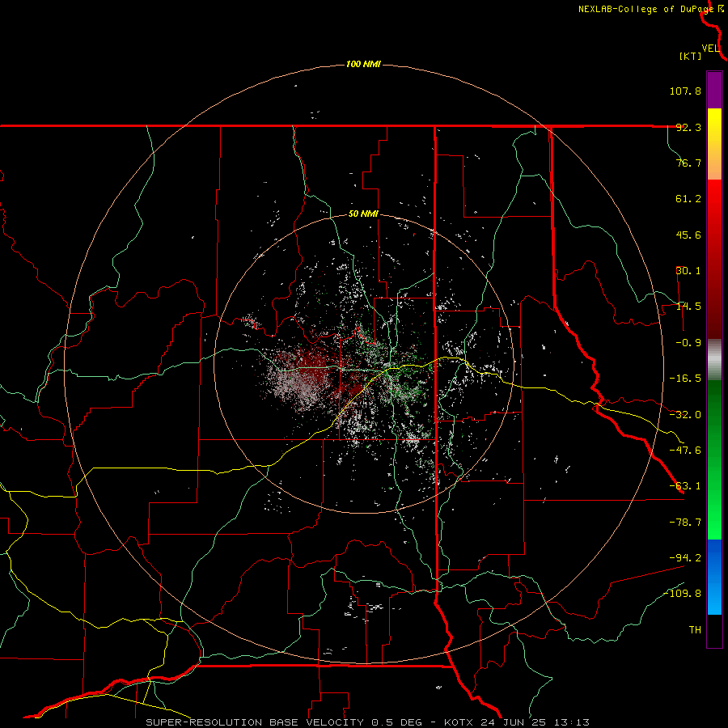Click the 100 NMI range ring label
The image size is (728, 728).
point(363,64)
